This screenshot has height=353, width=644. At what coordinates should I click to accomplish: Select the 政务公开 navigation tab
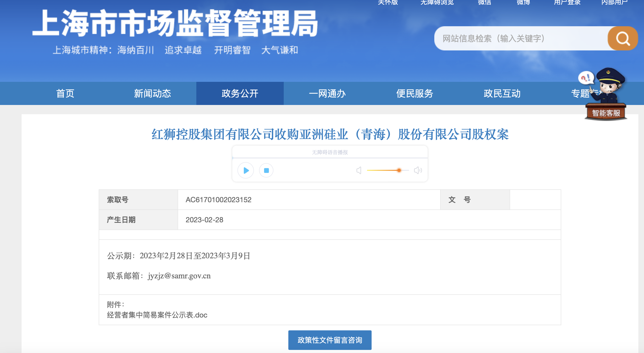[240, 93]
